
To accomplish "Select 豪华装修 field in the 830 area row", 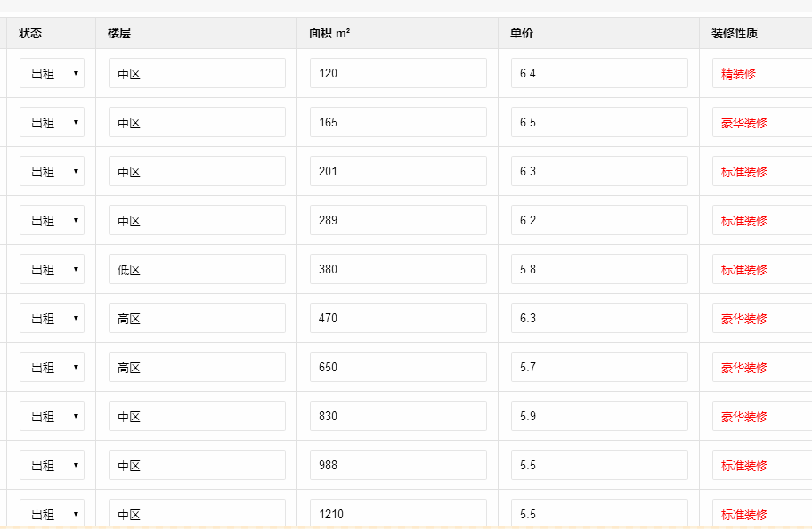I will 762,416.
